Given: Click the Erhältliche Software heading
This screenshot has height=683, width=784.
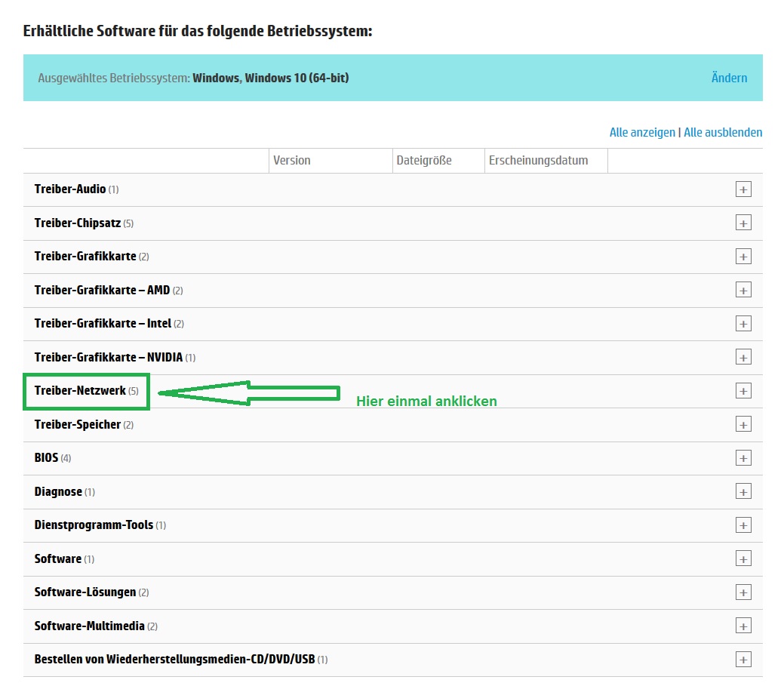Looking at the screenshot, I should point(198,31).
